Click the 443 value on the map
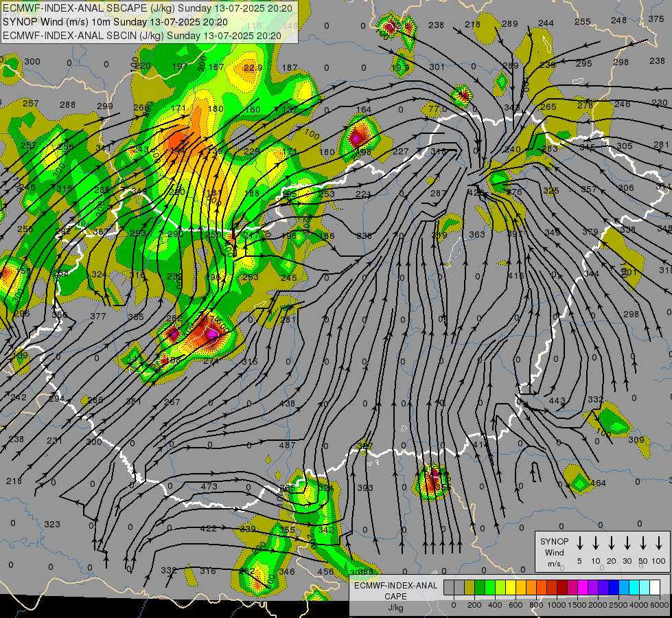672x618 pixels. [x=557, y=400]
